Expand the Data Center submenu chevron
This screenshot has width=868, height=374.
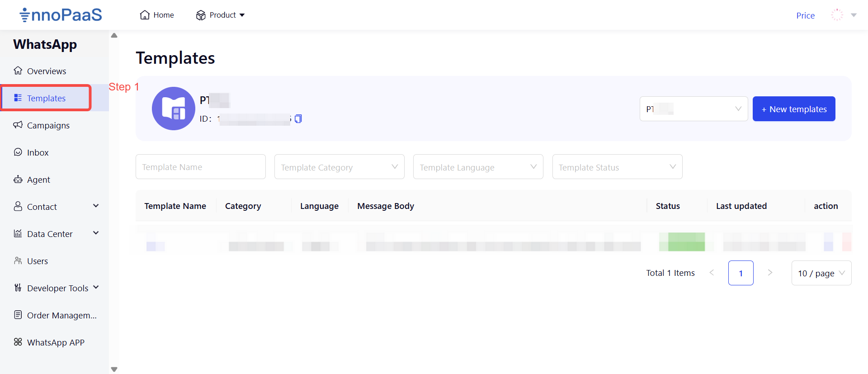tap(96, 233)
